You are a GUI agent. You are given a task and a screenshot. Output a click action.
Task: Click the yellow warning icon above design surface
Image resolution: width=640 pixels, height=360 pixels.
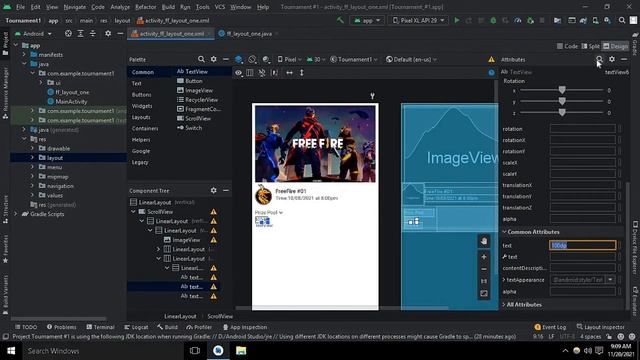(x=491, y=60)
